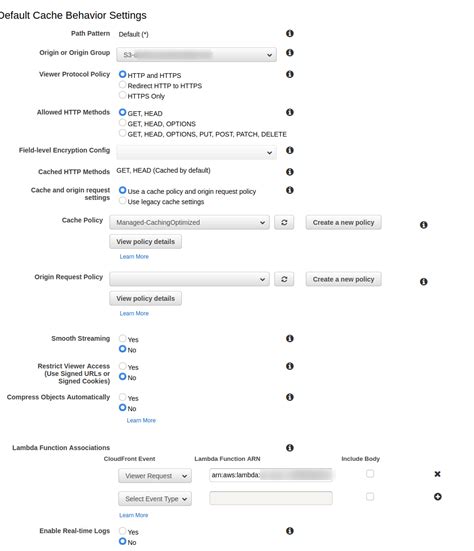
Task: Refresh the Cache Policy list
Action: point(284,222)
